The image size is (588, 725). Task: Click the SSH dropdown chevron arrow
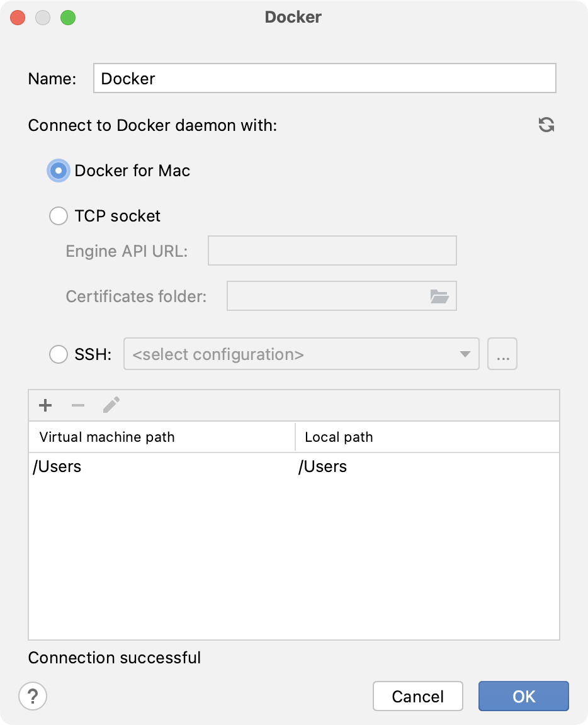point(464,354)
